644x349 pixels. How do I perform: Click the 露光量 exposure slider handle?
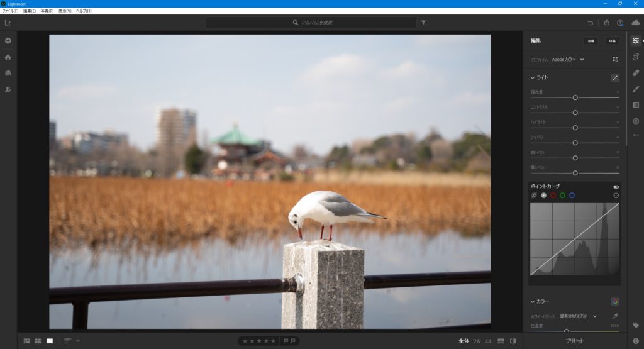click(575, 97)
